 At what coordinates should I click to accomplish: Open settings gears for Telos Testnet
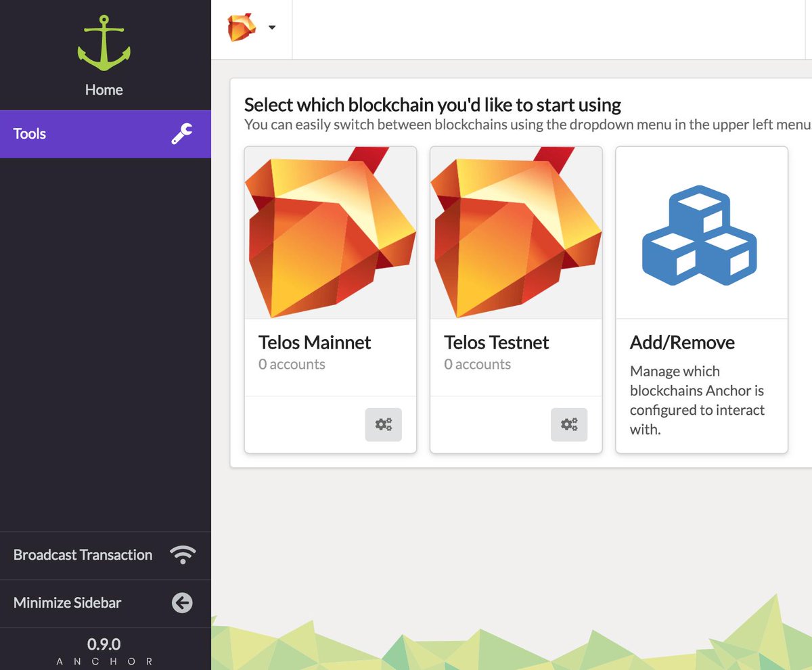569,425
